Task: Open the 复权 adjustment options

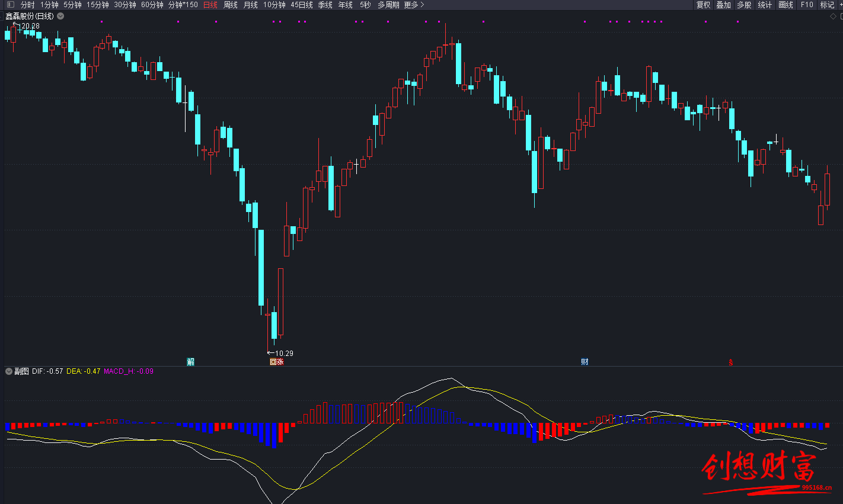Action: [x=704, y=5]
